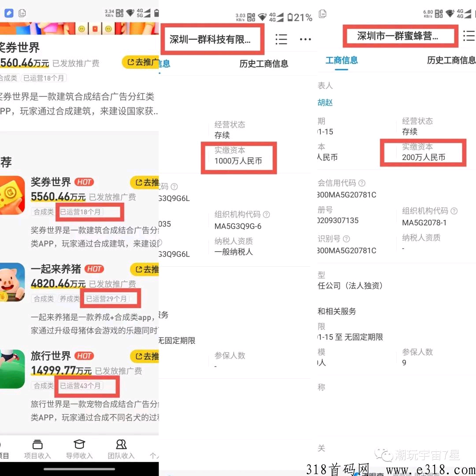Switch to 项目收入 bottom tab
The width and height of the screenshot is (476, 476).
click(37, 449)
